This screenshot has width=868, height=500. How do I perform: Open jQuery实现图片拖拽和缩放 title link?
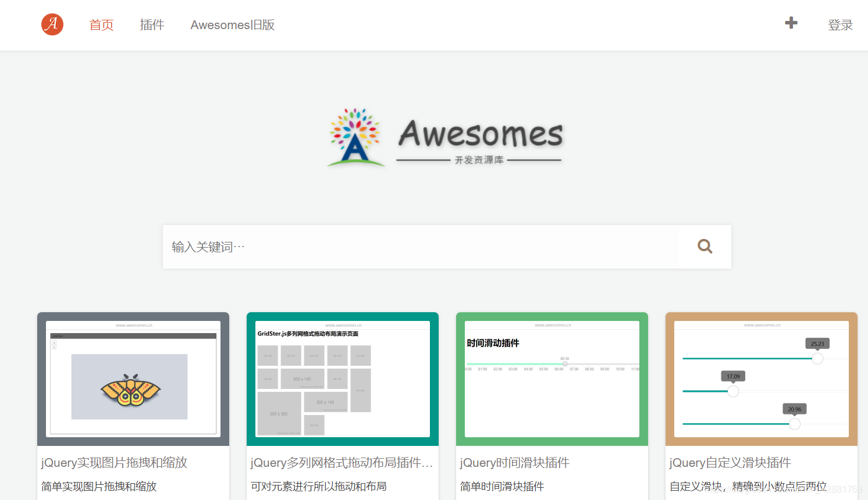[115, 463]
